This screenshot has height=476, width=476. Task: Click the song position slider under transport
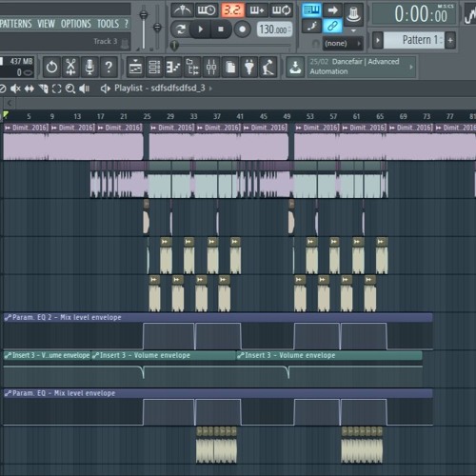pos(231,46)
